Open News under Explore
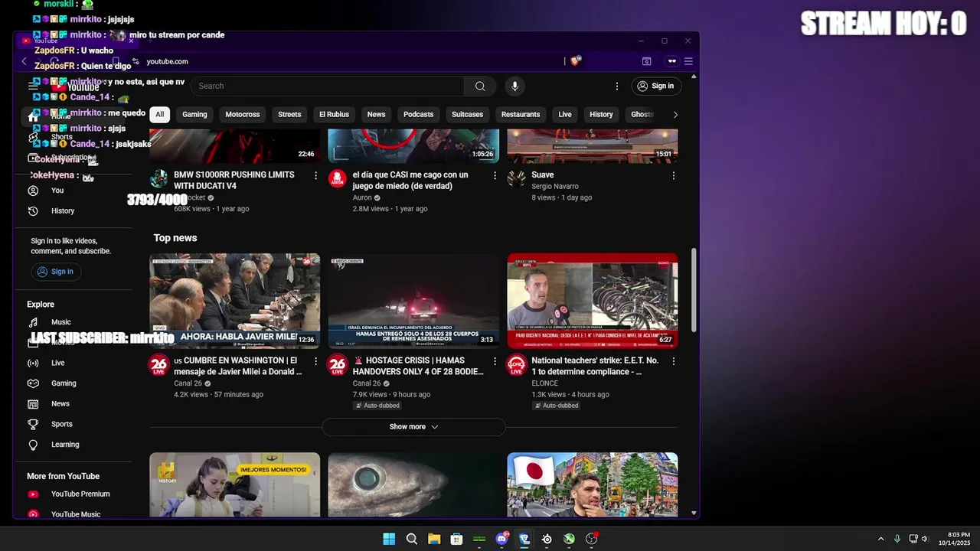 [73, 403]
